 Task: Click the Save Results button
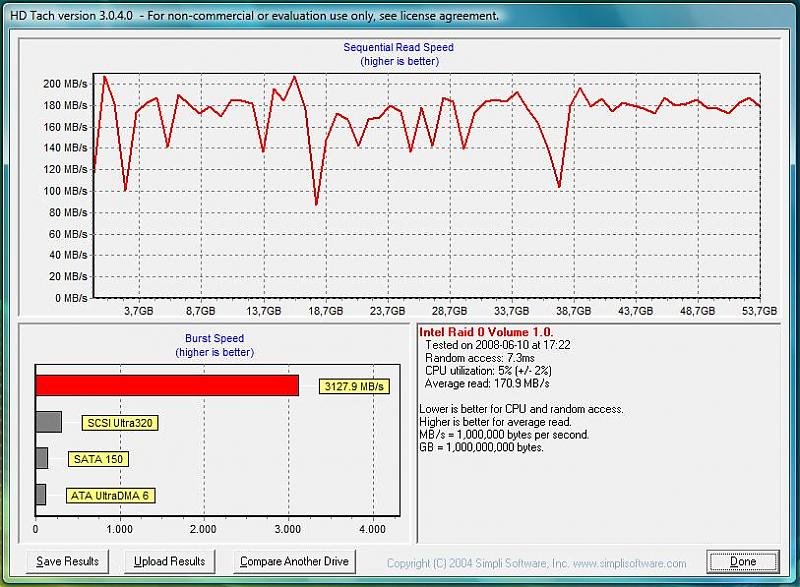coord(67,562)
